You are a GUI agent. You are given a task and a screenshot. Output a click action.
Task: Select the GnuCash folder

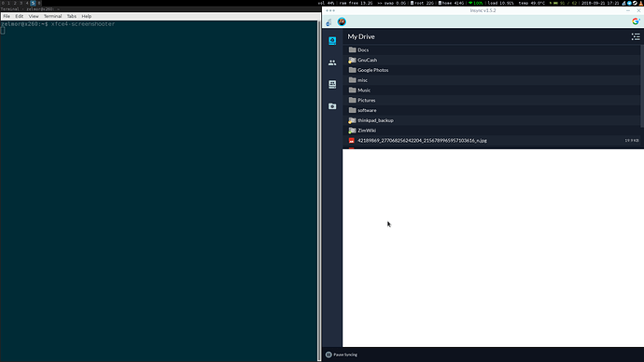[x=491, y=60]
